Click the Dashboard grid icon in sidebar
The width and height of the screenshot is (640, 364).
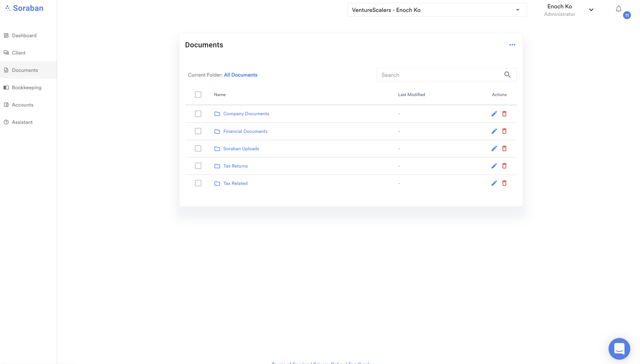[x=6, y=35]
